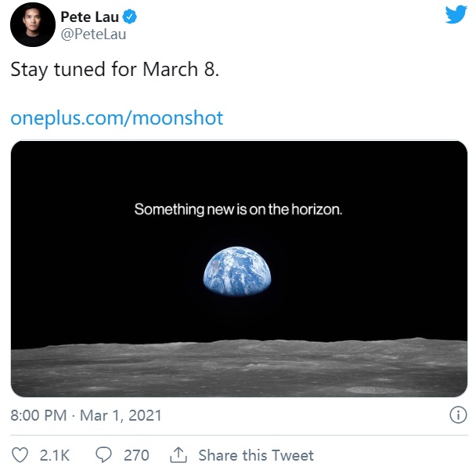Image resolution: width=476 pixels, height=470 pixels.
Task: Click the Earth in the tweet image
Action: tap(237, 271)
